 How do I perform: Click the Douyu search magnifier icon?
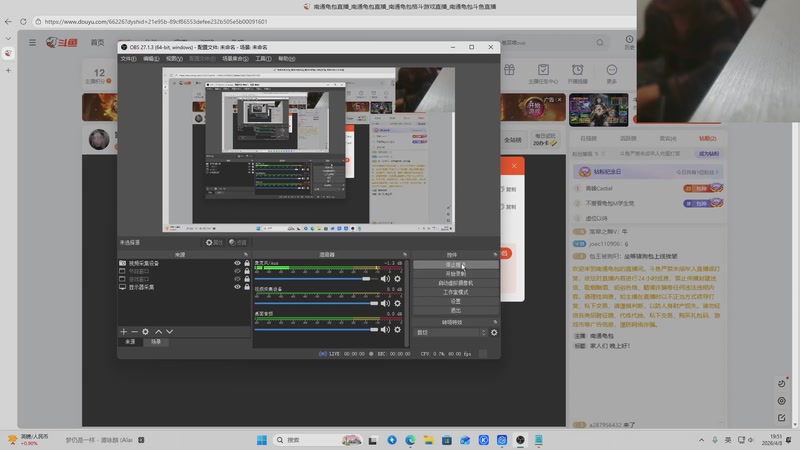pos(600,43)
